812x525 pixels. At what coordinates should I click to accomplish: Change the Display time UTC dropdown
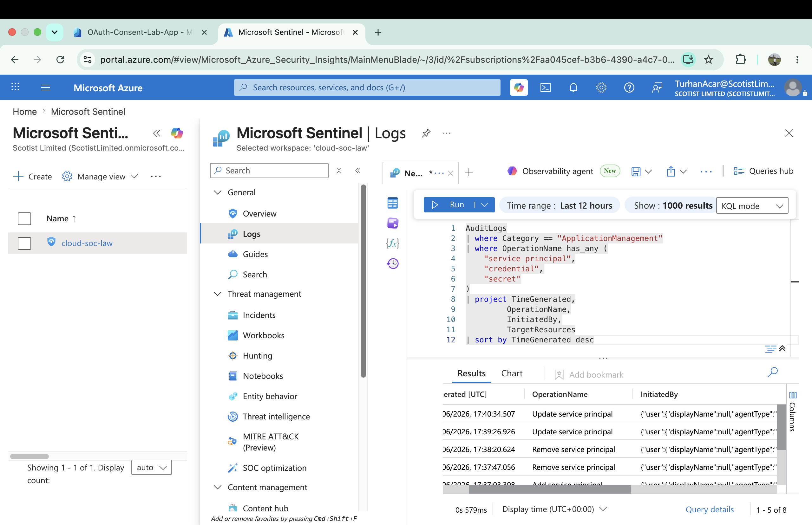click(554, 509)
